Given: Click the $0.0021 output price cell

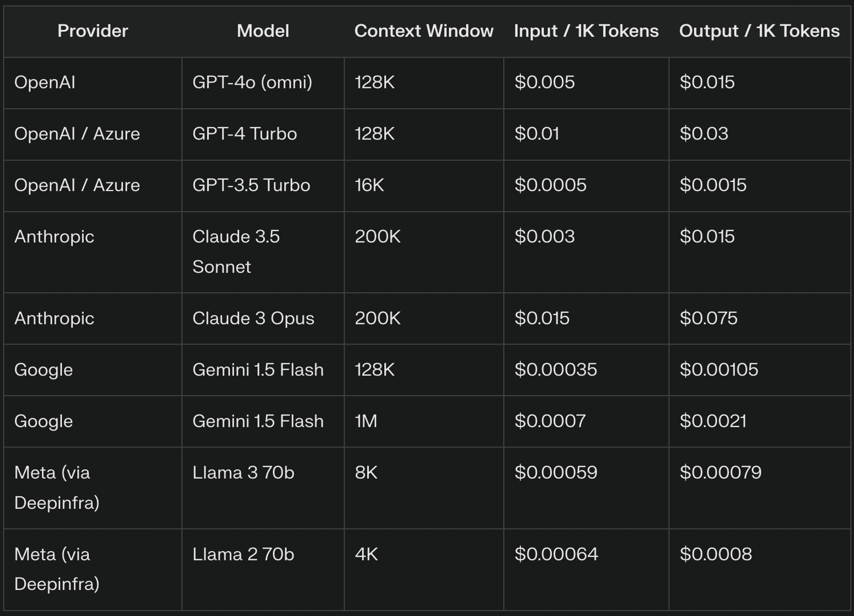Looking at the screenshot, I should click(760, 421).
